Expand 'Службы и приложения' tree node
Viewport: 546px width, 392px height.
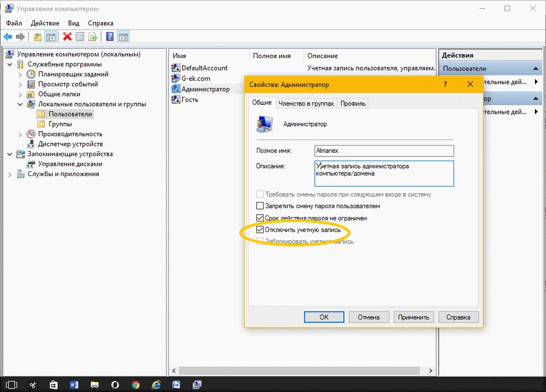tap(10, 174)
